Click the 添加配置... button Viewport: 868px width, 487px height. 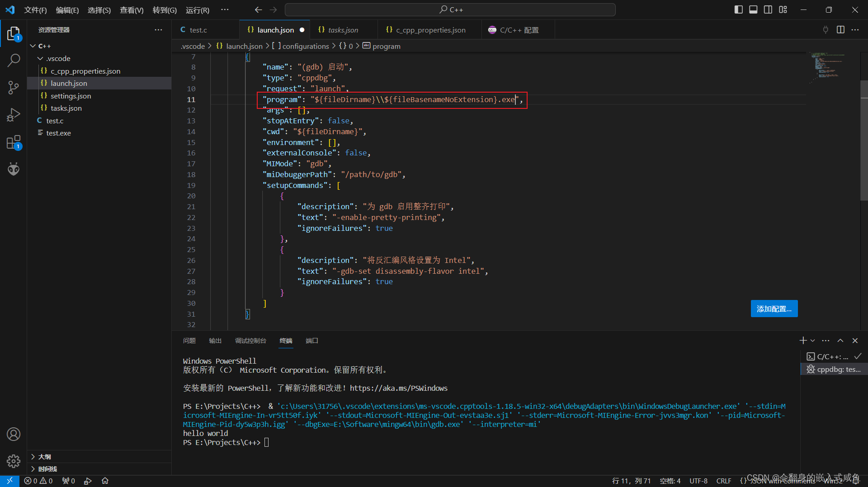774,309
